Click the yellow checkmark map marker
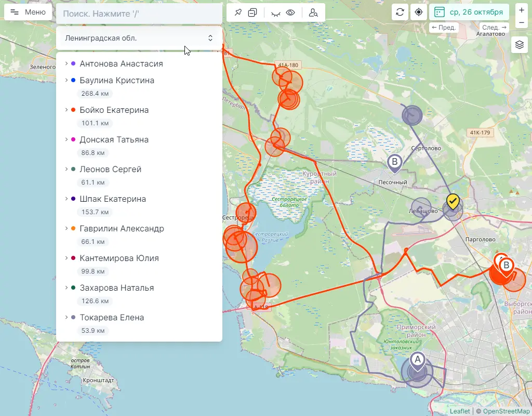The width and height of the screenshot is (532, 416). coord(453,202)
